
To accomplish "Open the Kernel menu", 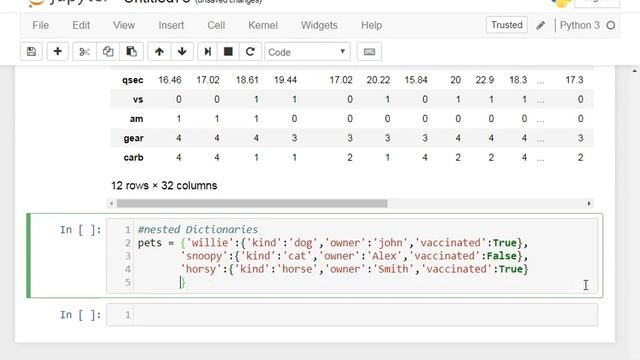I will tap(263, 25).
